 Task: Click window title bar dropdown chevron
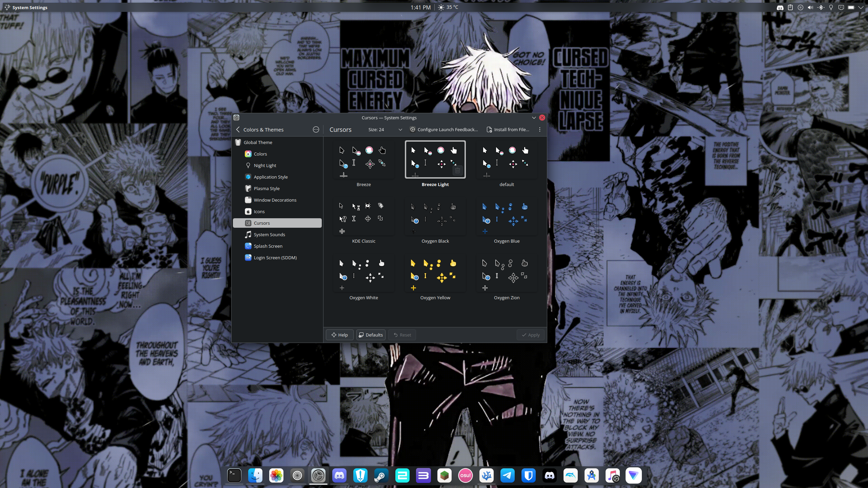coord(534,118)
